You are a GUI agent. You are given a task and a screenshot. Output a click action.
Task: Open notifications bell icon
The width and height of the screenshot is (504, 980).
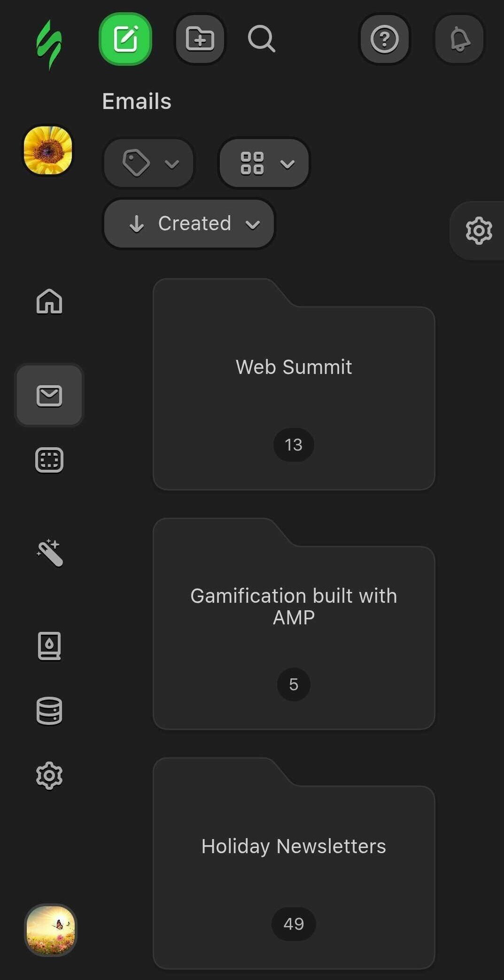[x=459, y=39]
